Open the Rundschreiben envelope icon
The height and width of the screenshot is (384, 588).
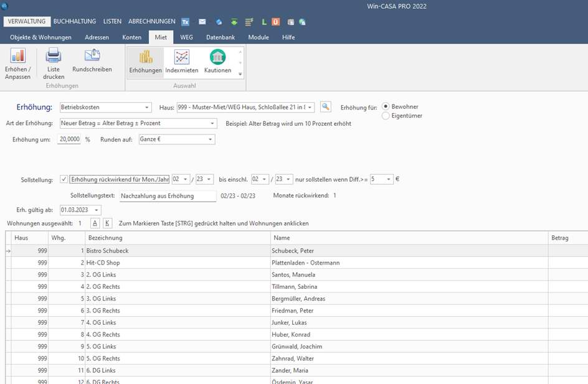[92, 55]
